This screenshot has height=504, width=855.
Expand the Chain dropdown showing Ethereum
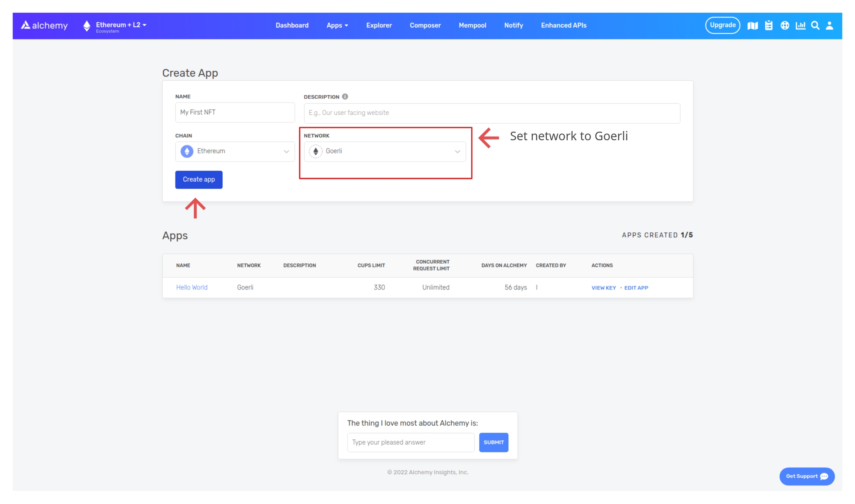coord(235,151)
